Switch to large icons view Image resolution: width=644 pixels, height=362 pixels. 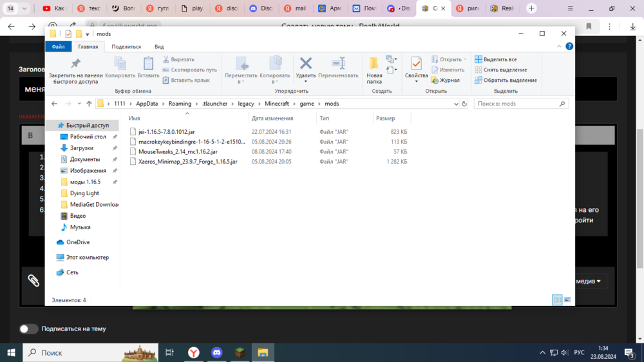pyautogui.click(x=567, y=300)
